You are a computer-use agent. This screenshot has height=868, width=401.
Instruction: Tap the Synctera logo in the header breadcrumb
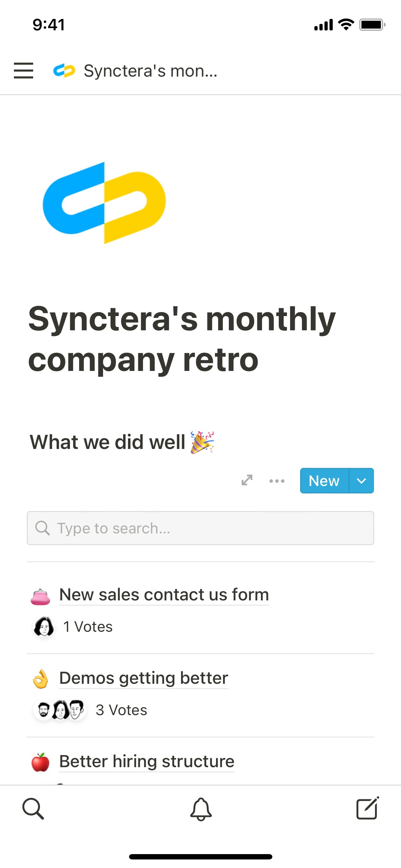pos(64,71)
